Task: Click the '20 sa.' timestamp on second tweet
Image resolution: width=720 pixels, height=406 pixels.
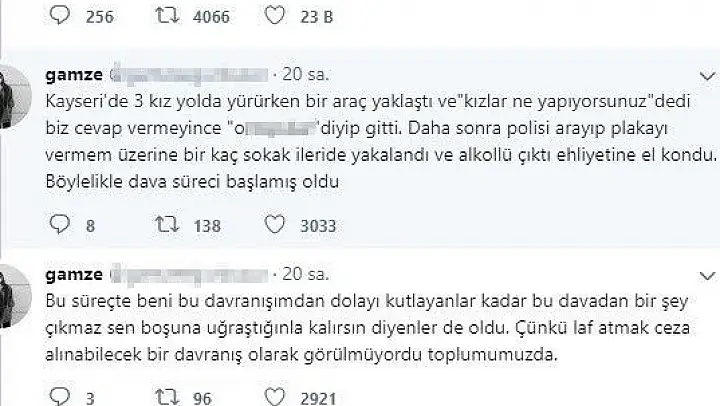Action: point(305,274)
